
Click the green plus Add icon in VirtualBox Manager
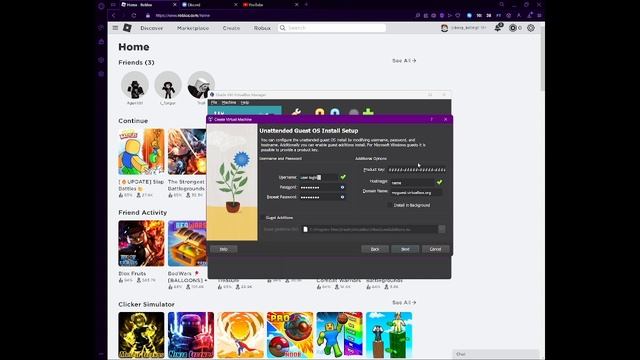pos(368,112)
